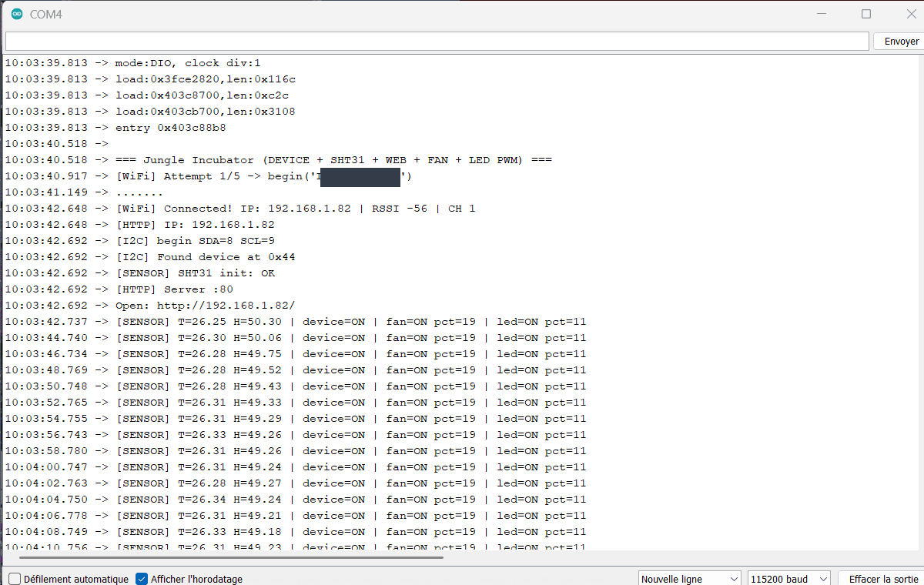Open the Nouvelle ligne line-ending dropdown

pyautogui.click(x=690, y=579)
